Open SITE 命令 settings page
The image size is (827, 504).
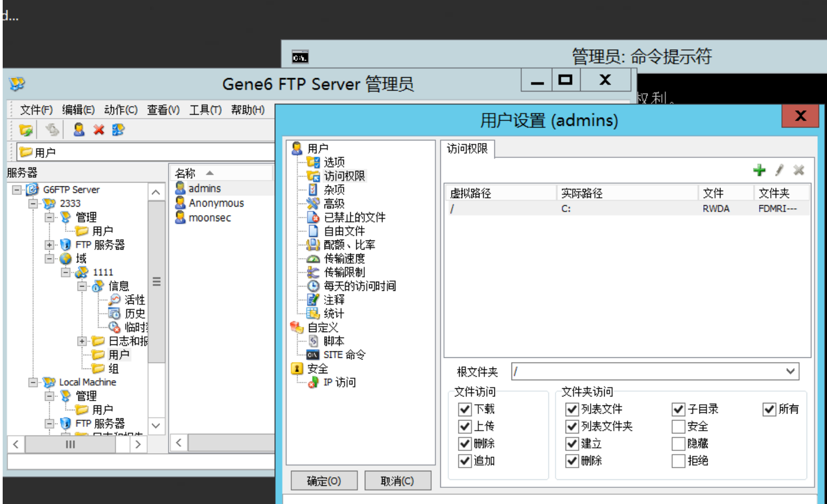[344, 355]
